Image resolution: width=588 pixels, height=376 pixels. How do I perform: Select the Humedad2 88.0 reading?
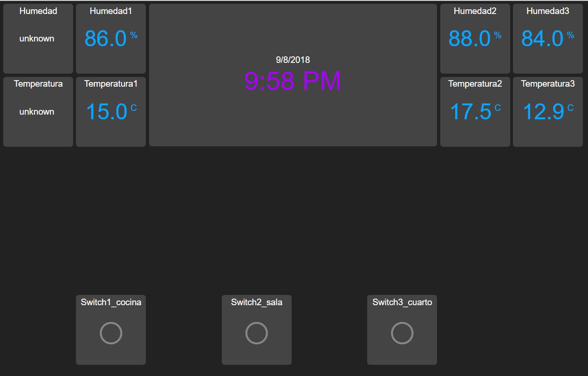click(x=469, y=39)
